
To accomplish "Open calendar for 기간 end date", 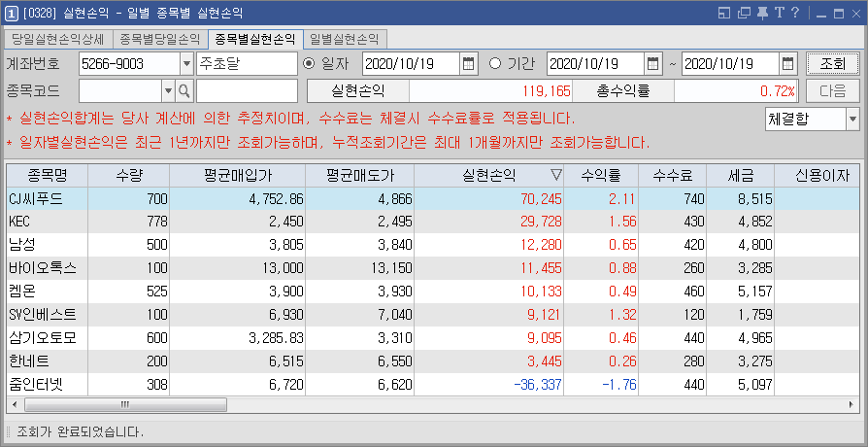I will tap(787, 64).
